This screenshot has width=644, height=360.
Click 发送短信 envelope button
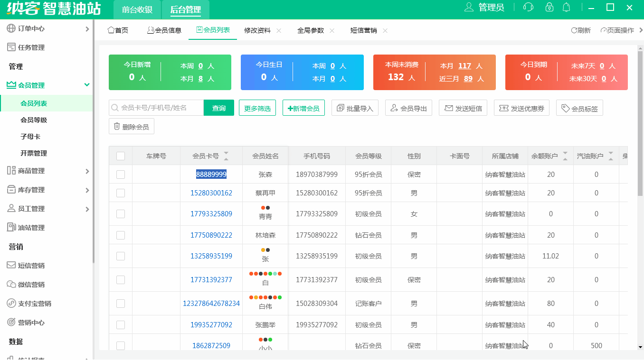tap(463, 108)
